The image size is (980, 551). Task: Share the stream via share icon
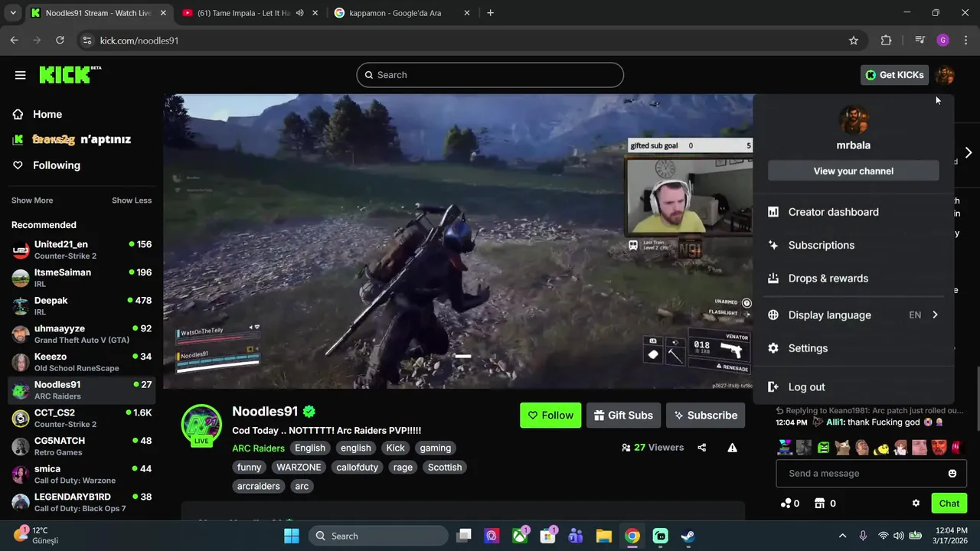click(702, 448)
